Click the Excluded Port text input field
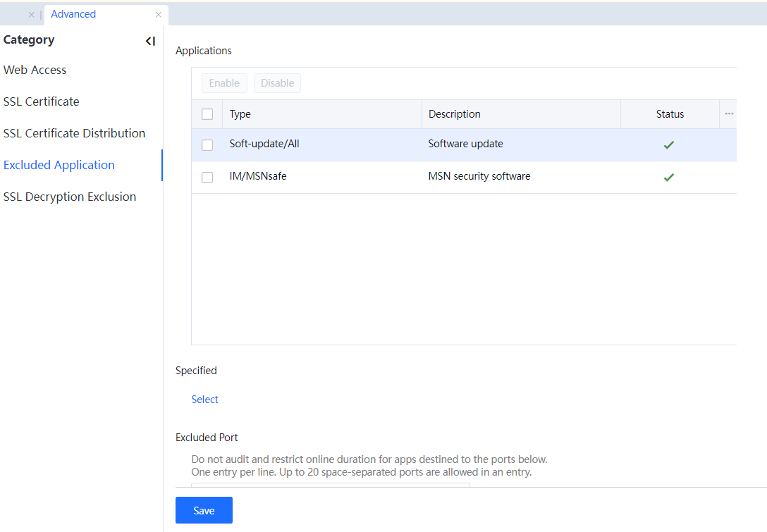Image resolution: width=767 pixels, height=532 pixels. (x=330, y=484)
